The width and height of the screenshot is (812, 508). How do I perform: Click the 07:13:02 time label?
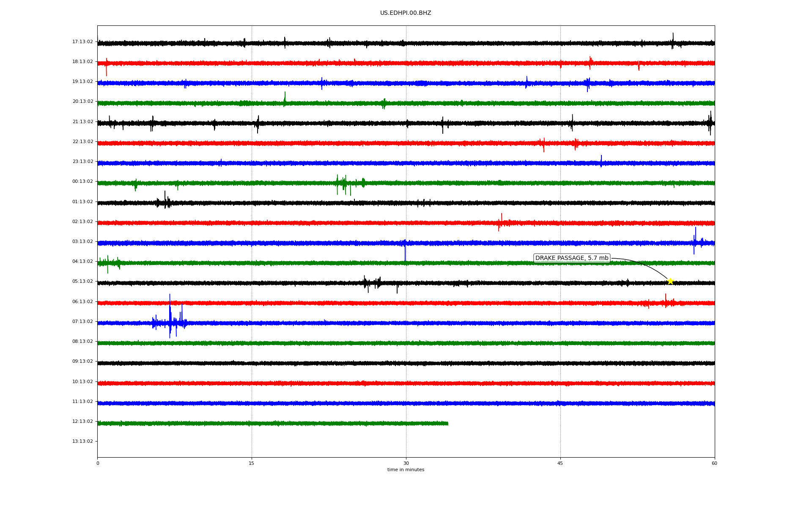(x=82, y=322)
